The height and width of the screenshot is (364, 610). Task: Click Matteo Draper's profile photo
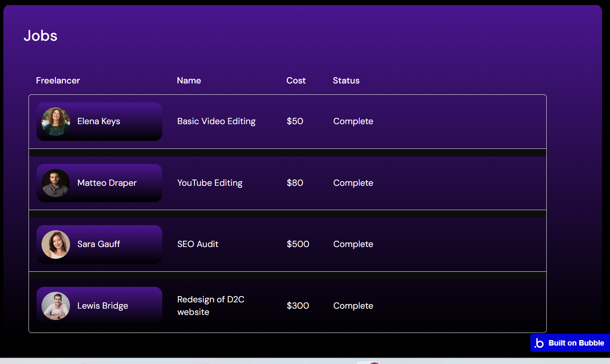pyautogui.click(x=56, y=183)
